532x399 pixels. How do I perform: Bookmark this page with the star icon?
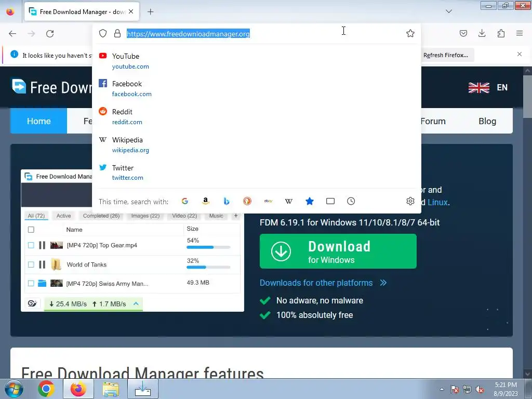tap(410, 33)
